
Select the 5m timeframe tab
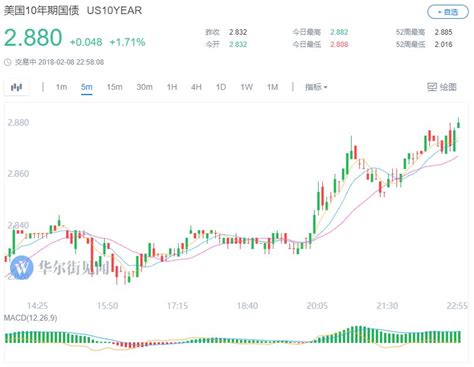pyautogui.click(x=87, y=87)
